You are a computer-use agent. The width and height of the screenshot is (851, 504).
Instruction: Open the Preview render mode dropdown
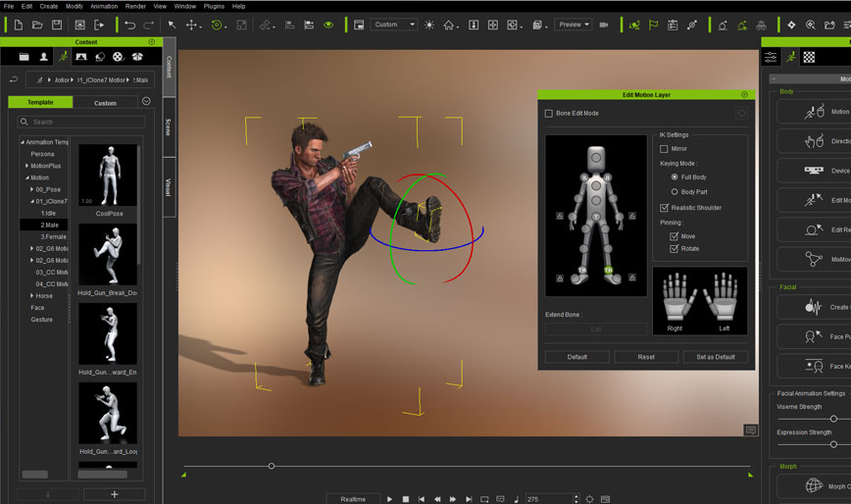tap(574, 25)
